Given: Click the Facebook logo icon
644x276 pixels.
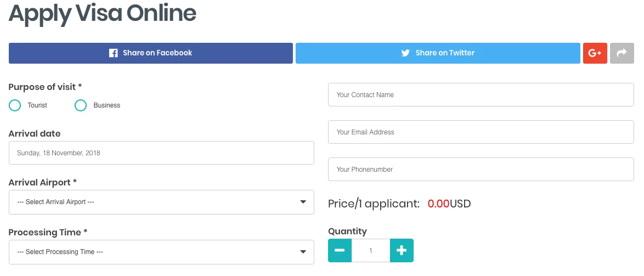Looking at the screenshot, I should pyautogui.click(x=114, y=53).
